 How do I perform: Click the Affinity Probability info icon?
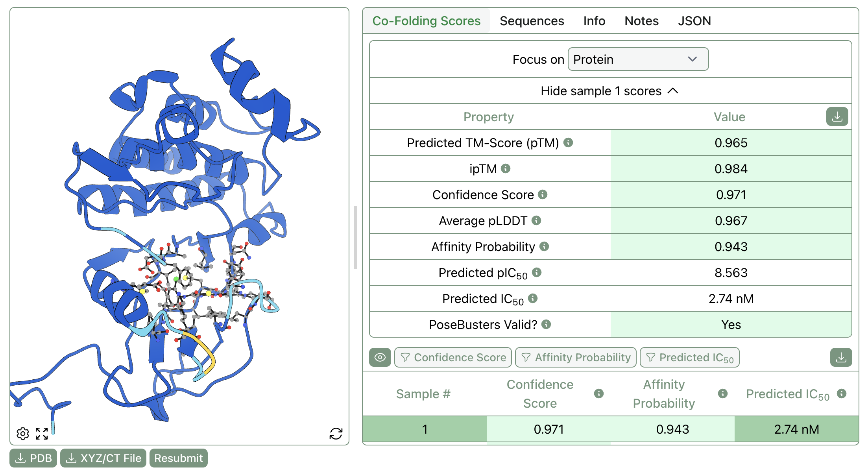[x=544, y=247]
